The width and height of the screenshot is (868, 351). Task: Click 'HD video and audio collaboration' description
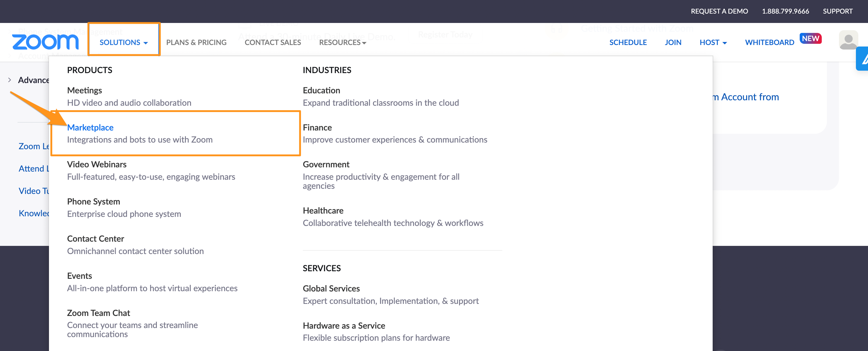[129, 103]
